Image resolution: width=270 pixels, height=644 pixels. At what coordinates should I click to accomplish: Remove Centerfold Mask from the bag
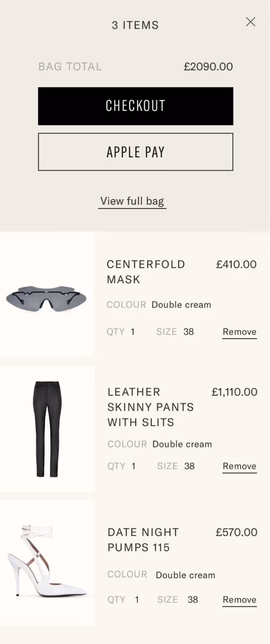[x=239, y=332]
